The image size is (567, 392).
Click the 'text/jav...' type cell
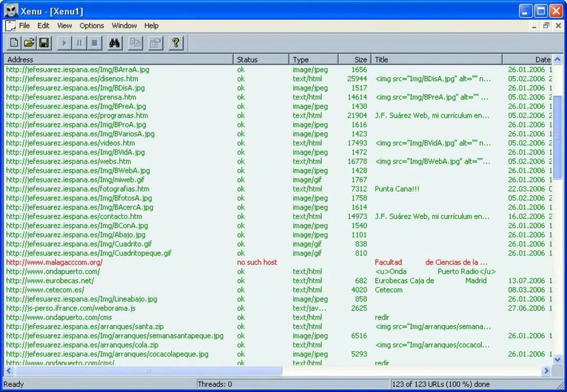(309, 308)
